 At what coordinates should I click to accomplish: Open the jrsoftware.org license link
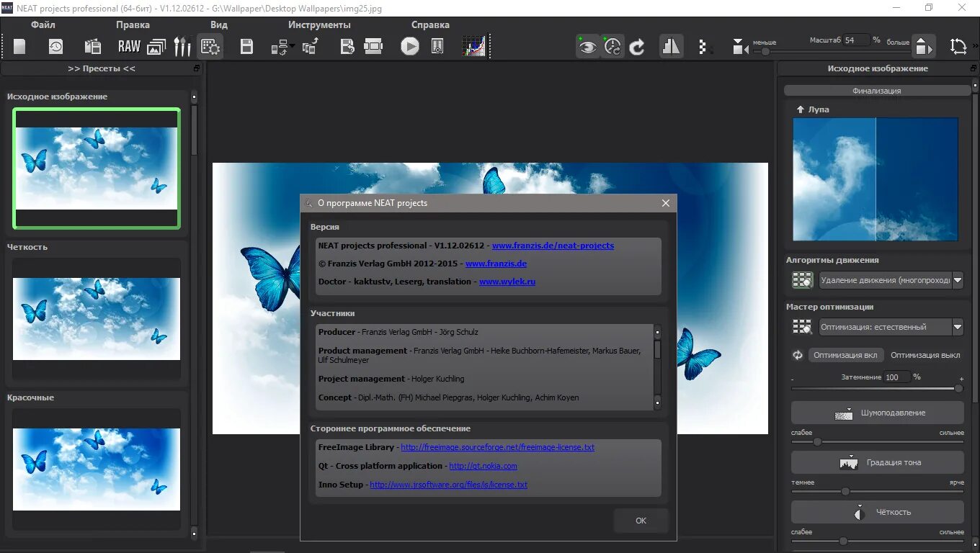(448, 485)
